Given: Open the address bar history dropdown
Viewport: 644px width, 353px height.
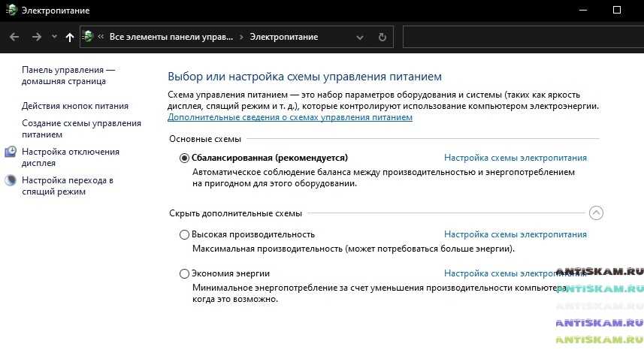Looking at the screenshot, I should 360,37.
